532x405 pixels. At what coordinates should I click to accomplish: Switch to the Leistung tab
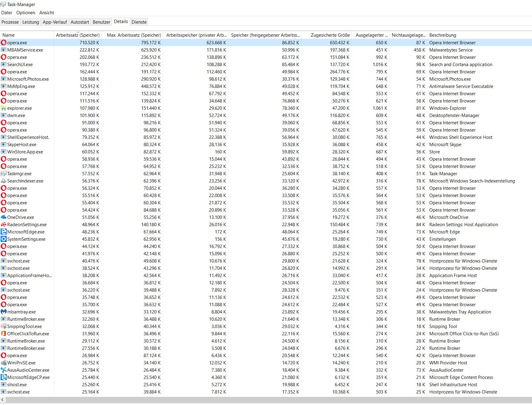pos(31,22)
